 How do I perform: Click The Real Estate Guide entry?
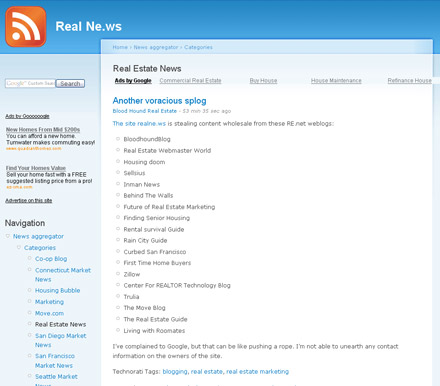[x=155, y=319]
